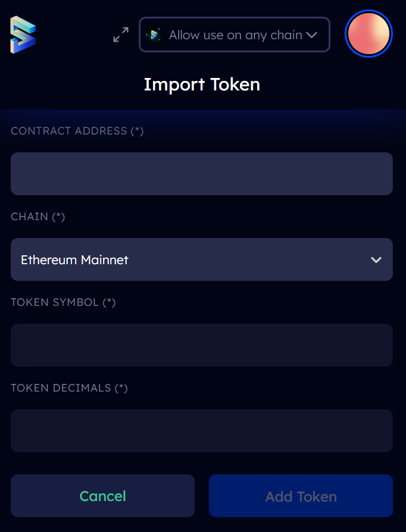Click the Import Token heading

point(202,85)
